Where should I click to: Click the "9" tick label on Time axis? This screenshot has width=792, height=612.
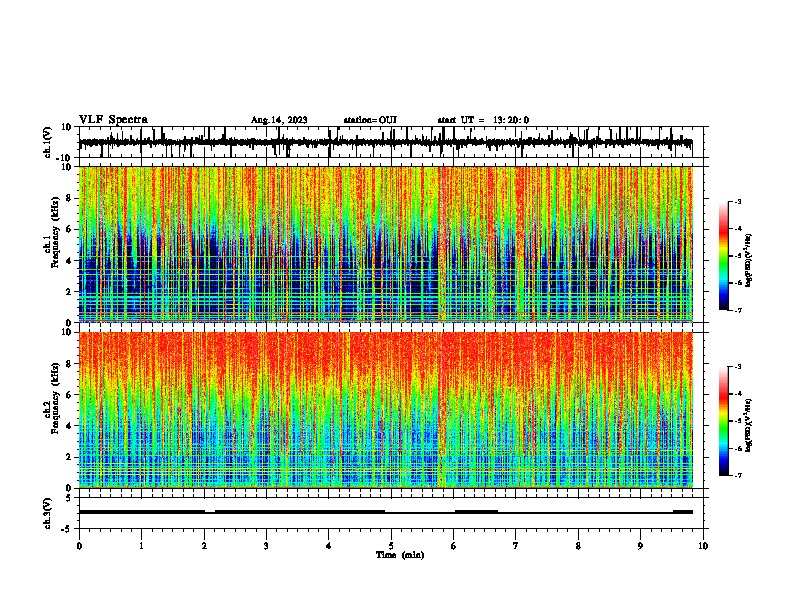coord(640,546)
